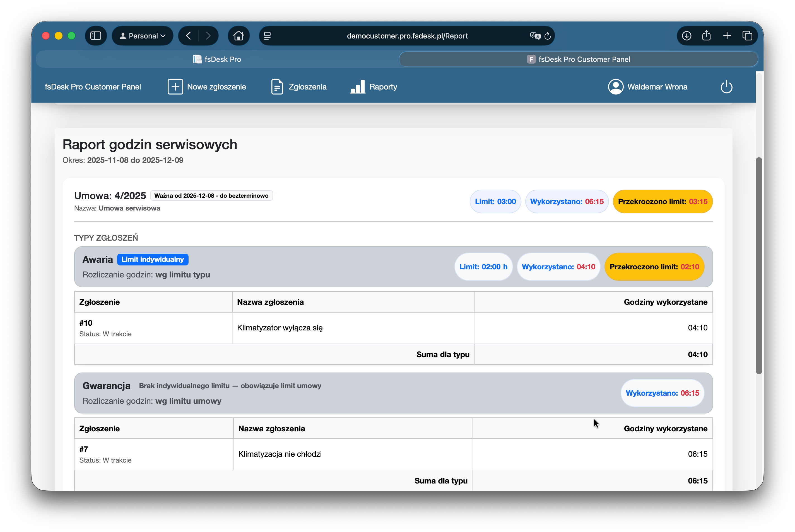Open the Personal profile dropdown
This screenshot has width=795, height=532.
[143, 36]
